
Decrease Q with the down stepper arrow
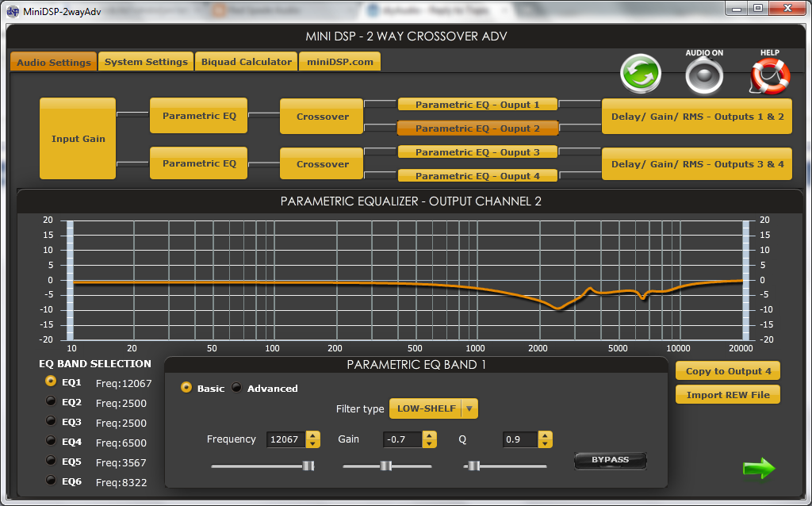point(545,444)
